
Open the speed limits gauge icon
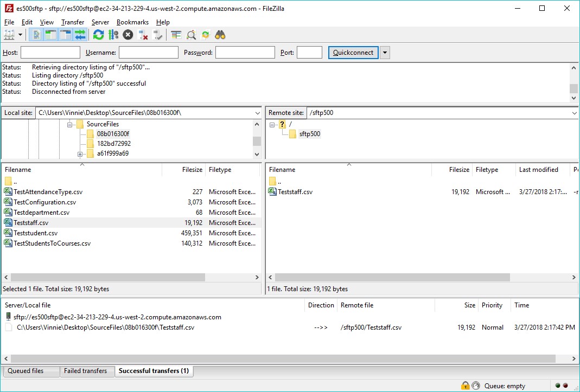tap(476, 385)
